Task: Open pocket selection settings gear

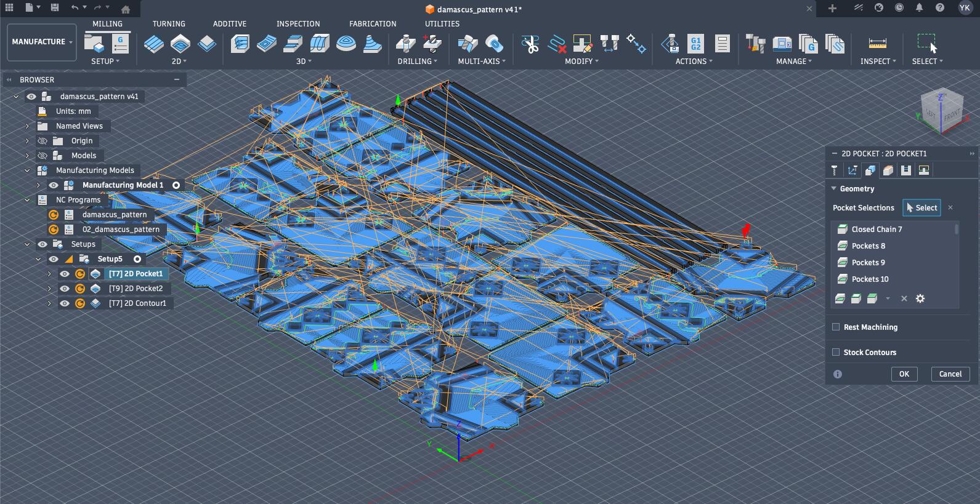Action: [920, 298]
